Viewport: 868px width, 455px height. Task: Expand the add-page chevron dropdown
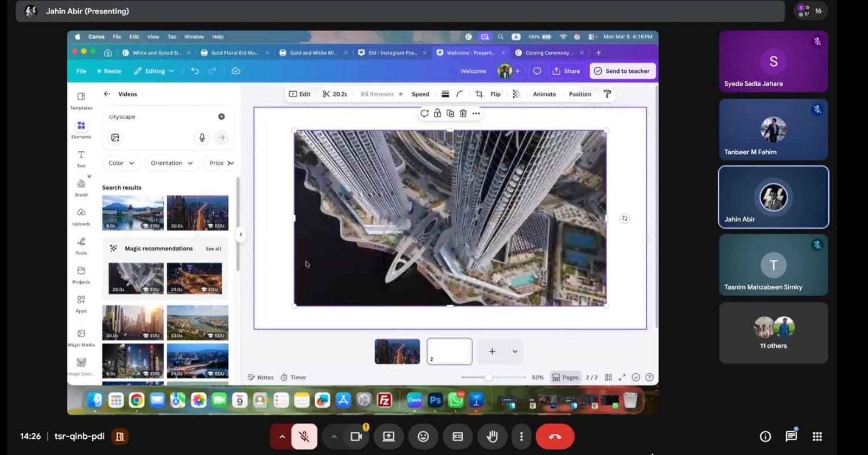point(515,351)
